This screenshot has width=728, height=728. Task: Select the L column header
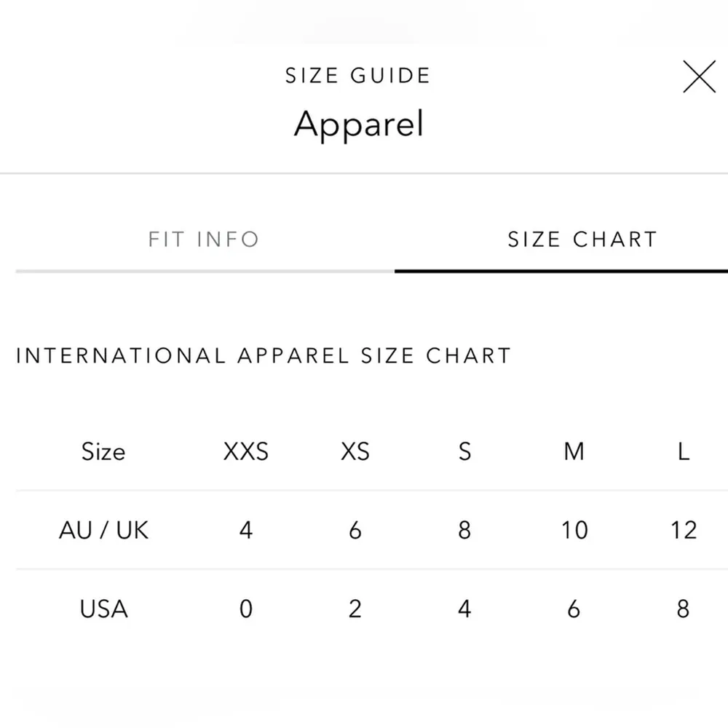pyautogui.click(x=683, y=452)
